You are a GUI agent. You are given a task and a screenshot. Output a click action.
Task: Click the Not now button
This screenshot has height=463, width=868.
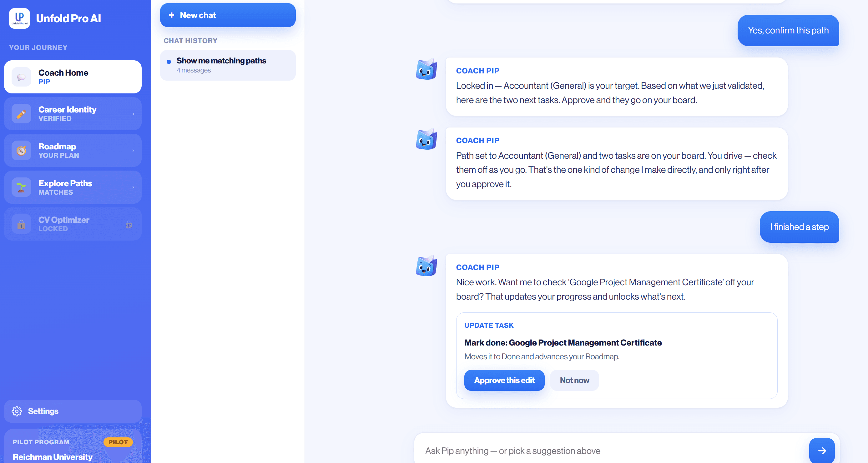pyautogui.click(x=574, y=381)
